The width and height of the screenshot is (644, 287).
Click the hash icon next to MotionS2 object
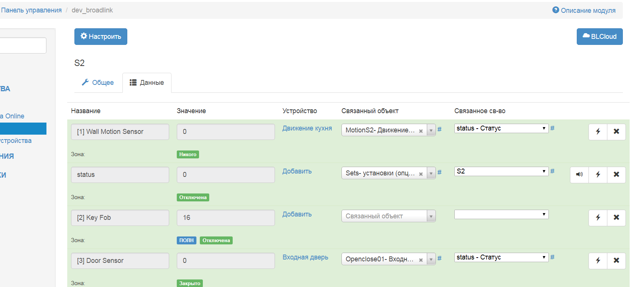tap(439, 129)
